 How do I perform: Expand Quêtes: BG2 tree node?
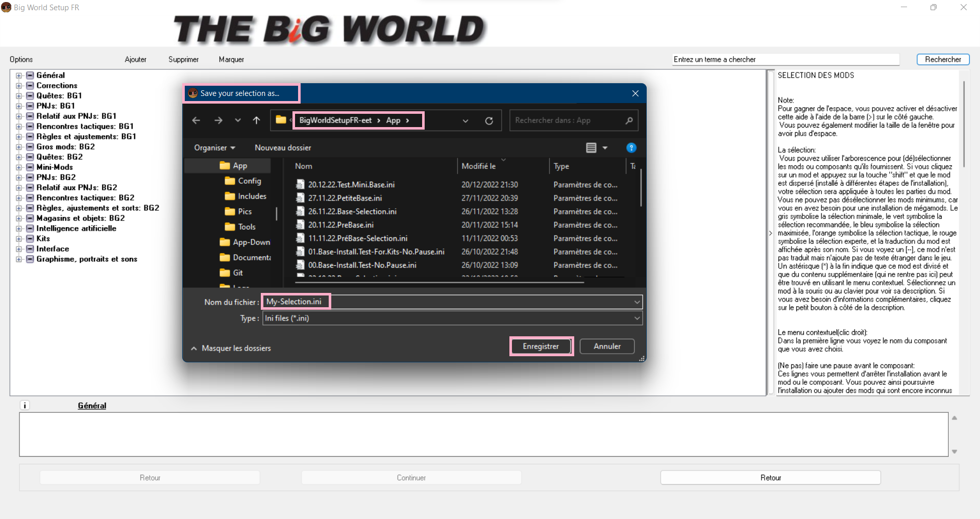[x=19, y=157]
